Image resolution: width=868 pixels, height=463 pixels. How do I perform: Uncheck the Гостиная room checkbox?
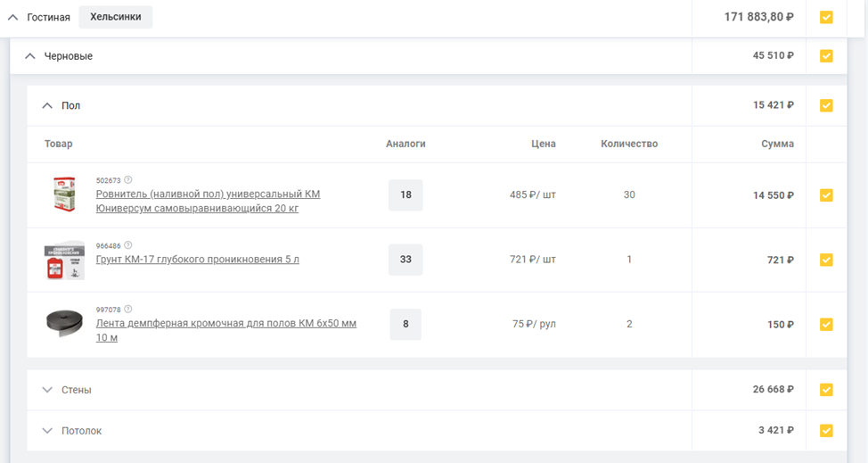coord(826,17)
